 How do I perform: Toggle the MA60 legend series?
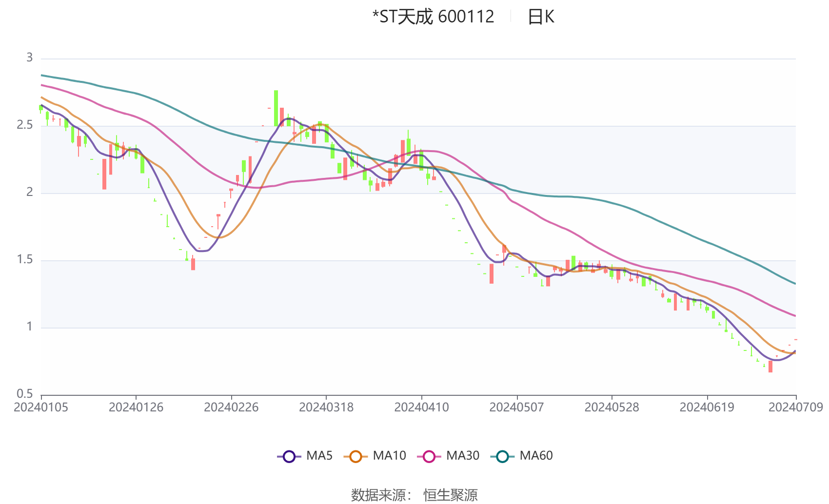[x=522, y=456]
